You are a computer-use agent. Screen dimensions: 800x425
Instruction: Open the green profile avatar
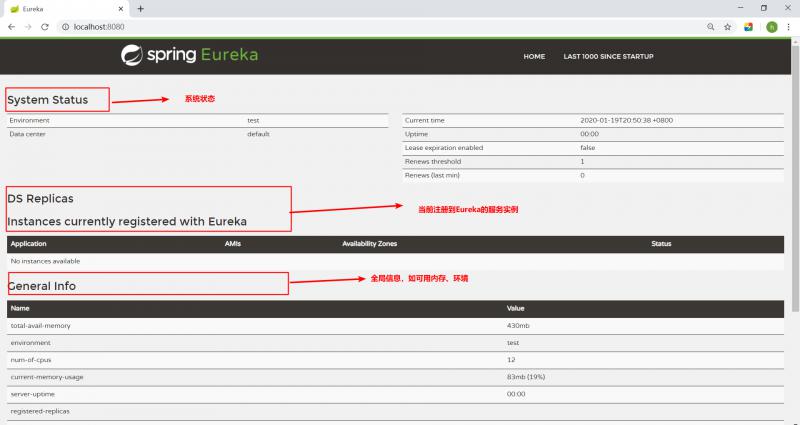771,27
